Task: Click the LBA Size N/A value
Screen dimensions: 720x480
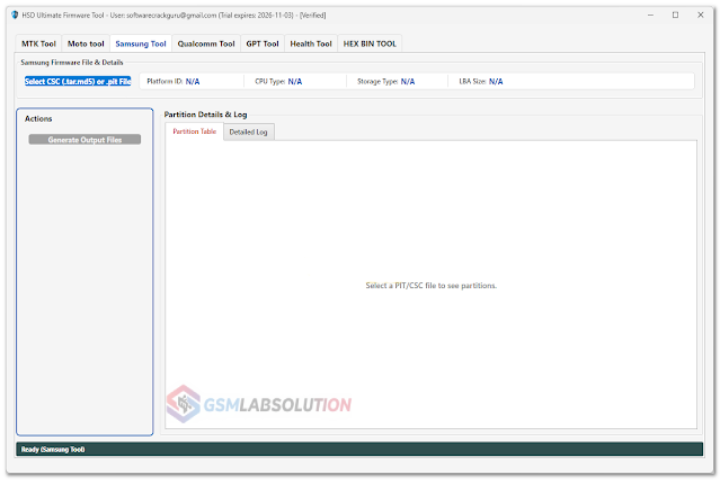Action: pos(496,82)
